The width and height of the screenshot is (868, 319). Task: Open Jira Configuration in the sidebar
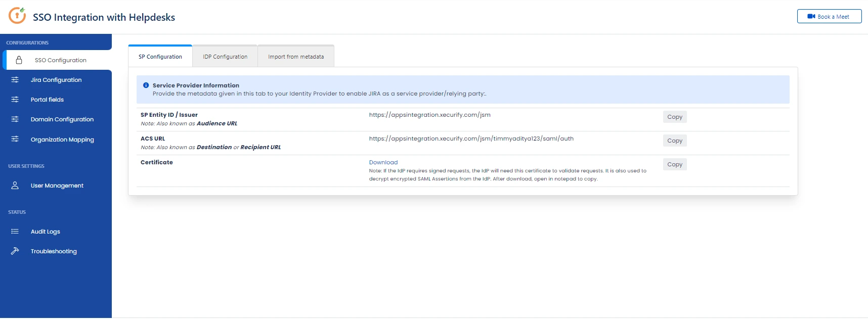coord(56,80)
